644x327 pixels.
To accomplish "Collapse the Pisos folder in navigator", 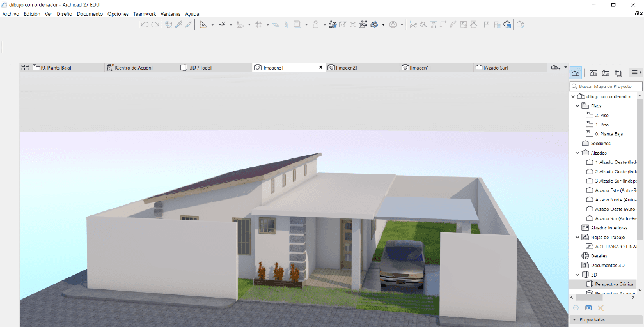I will tap(578, 106).
